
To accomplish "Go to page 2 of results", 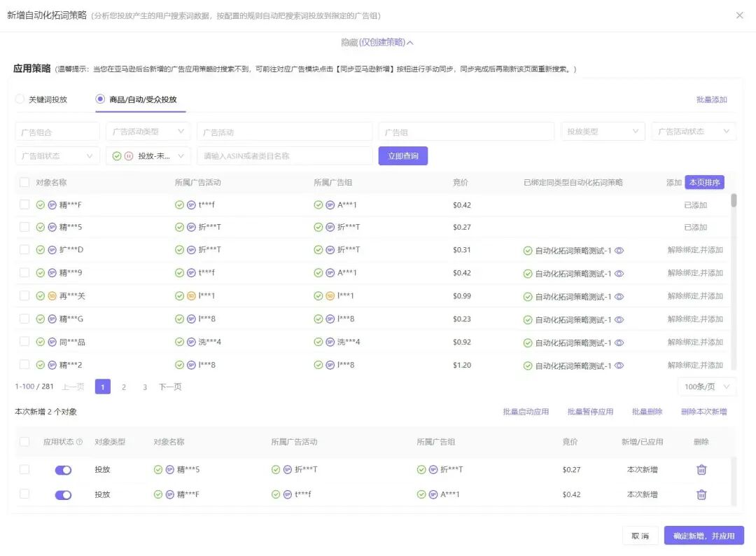I will click(x=124, y=387).
